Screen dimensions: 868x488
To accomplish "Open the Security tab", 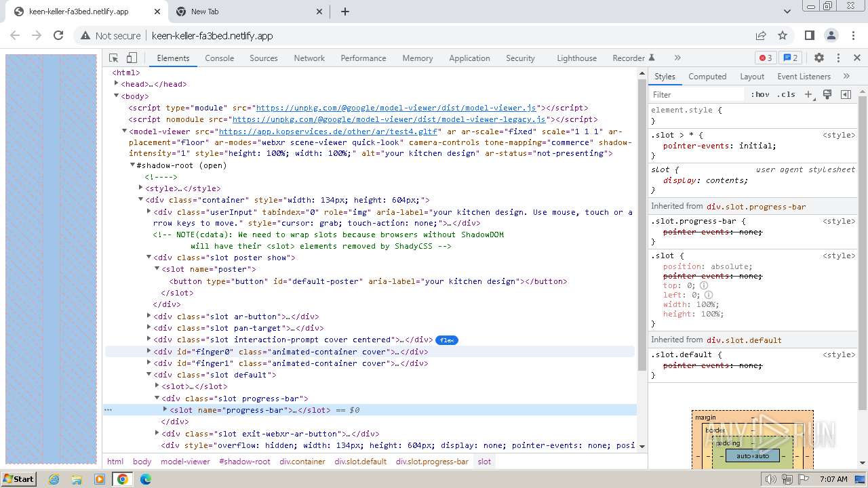I will [x=520, y=58].
